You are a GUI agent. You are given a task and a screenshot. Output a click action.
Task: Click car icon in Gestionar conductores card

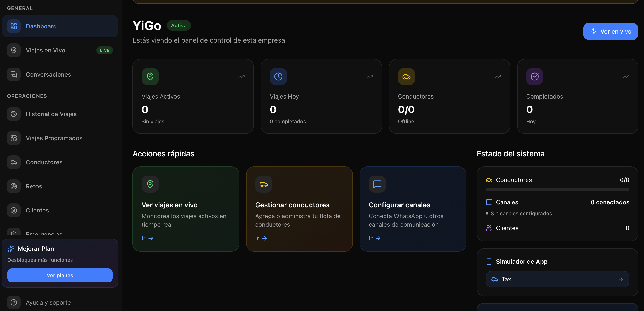264,184
